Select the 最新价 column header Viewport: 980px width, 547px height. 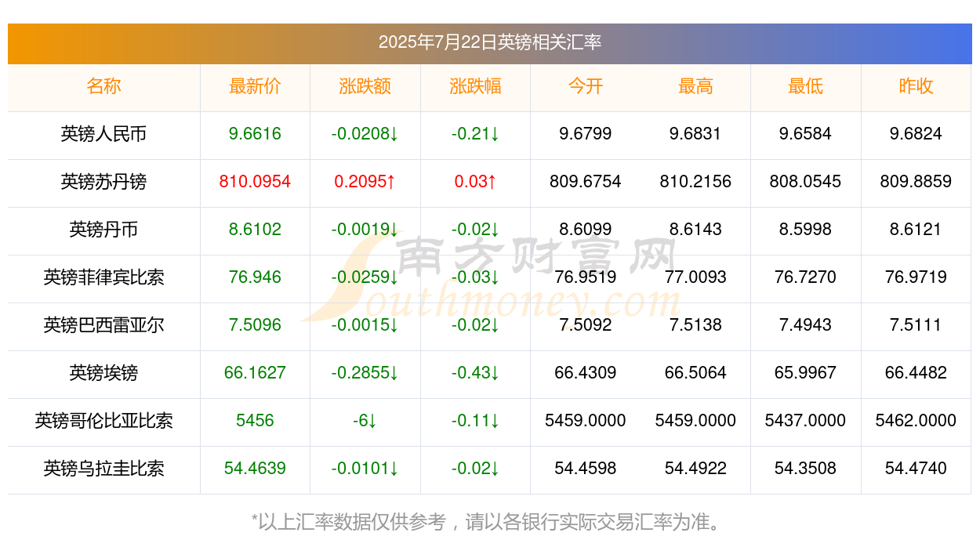(x=255, y=86)
